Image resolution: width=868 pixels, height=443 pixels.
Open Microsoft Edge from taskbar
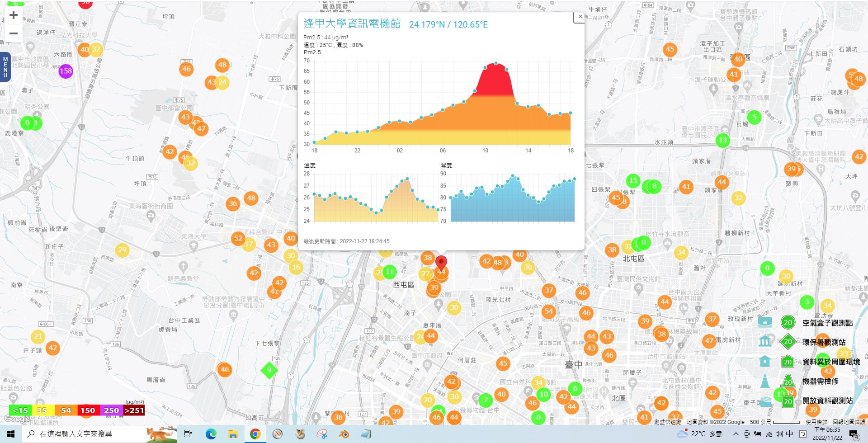(x=211, y=434)
